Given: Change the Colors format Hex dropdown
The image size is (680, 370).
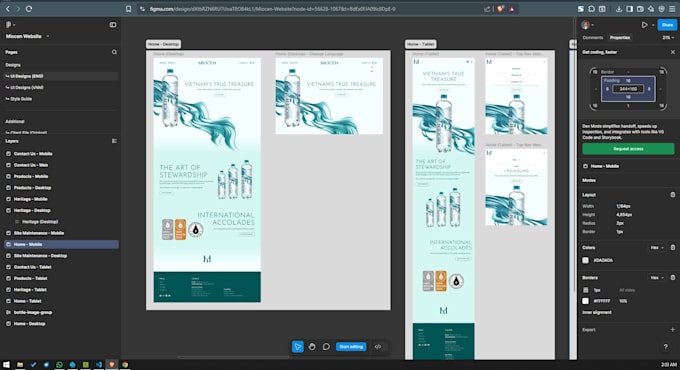Looking at the screenshot, I should click(657, 247).
